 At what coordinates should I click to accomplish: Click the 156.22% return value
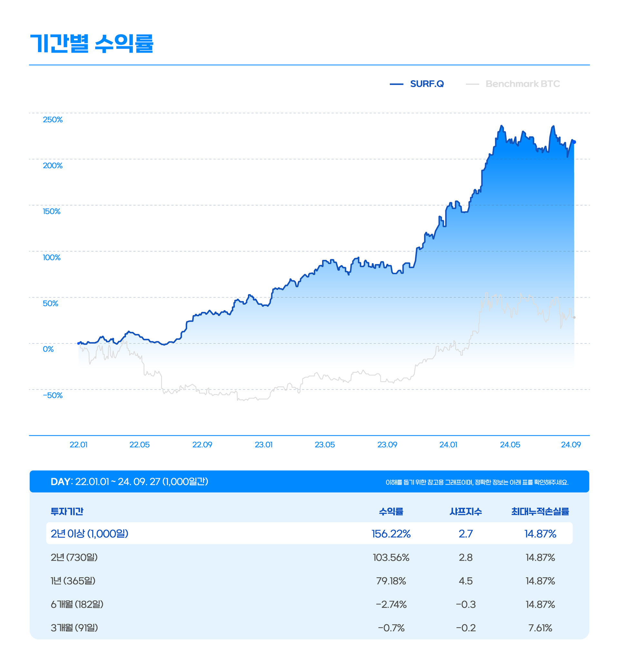[x=391, y=533]
